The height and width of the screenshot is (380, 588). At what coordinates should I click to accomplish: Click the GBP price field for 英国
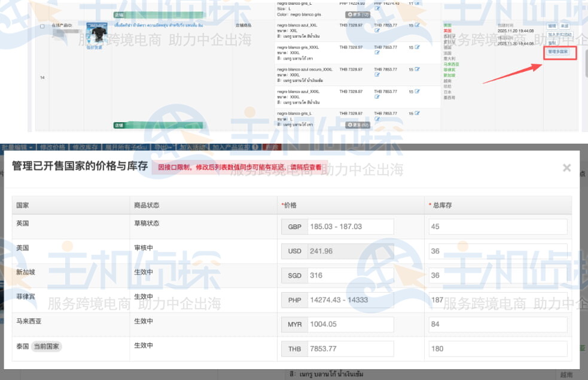tap(350, 227)
